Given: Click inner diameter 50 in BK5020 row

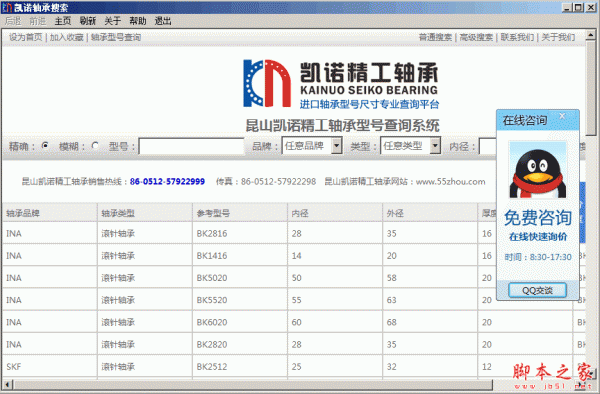Looking at the screenshot, I should [x=297, y=278].
